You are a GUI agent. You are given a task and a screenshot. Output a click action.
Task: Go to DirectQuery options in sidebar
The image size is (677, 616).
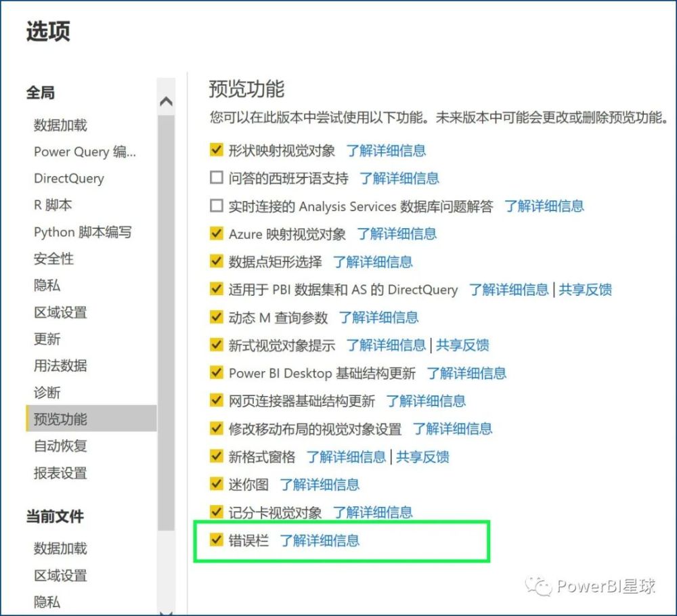coord(69,179)
